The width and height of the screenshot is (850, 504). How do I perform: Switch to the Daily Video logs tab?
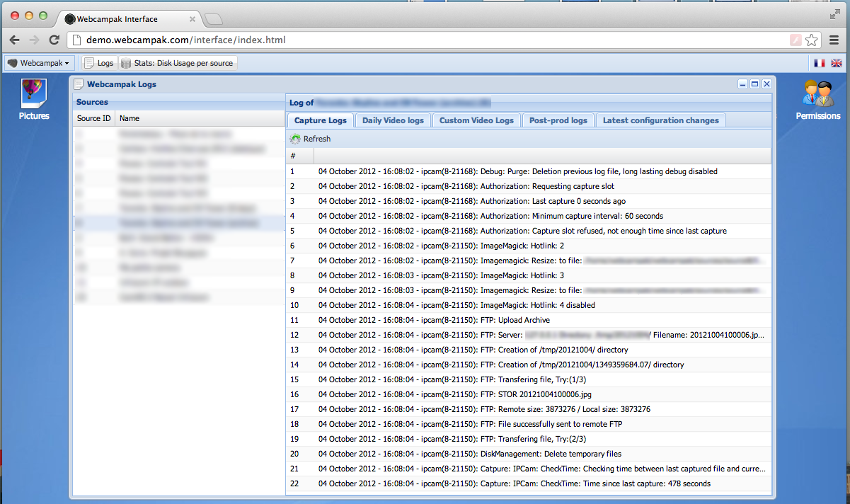393,120
